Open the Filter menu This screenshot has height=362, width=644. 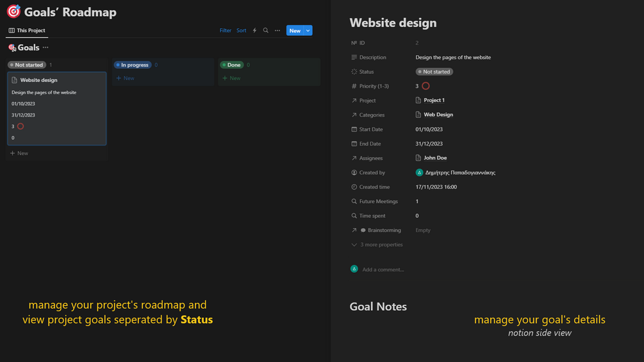pos(226,31)
